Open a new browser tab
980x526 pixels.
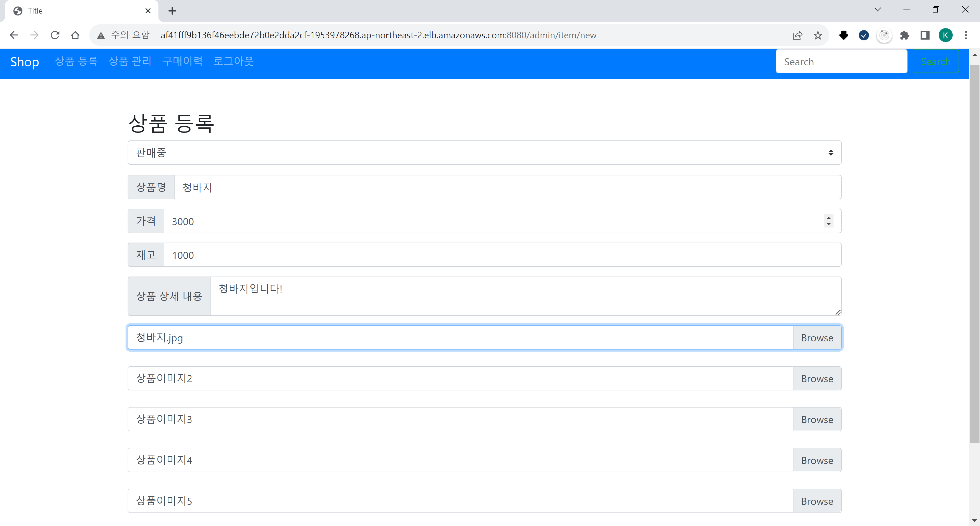coord(172,11)
